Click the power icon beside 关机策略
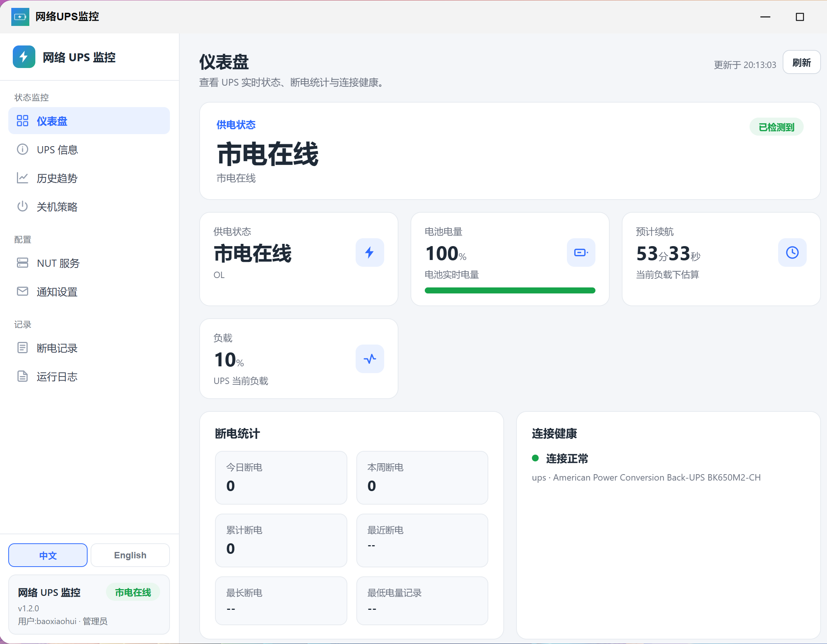This screenshot has width=827, height=644. click(x=22, y=206)
